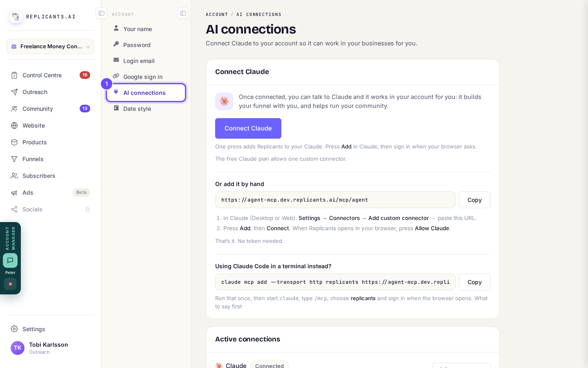Click the Funnels filter icon
The height and width of the screenshot is (368, 588).
[14, 159]
